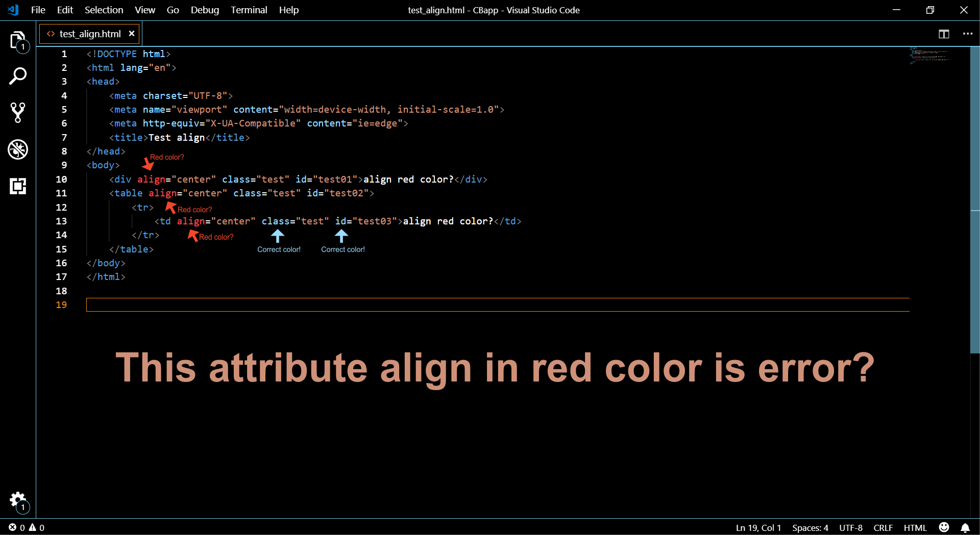Image resolution: width=980 pixels, height=535 pixels.
Task: Click the notifications bell in the status bar
Action: tap(965, 527)
